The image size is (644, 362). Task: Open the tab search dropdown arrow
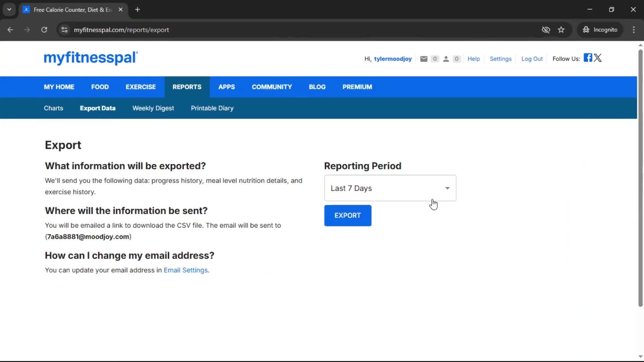pos(9,10)
